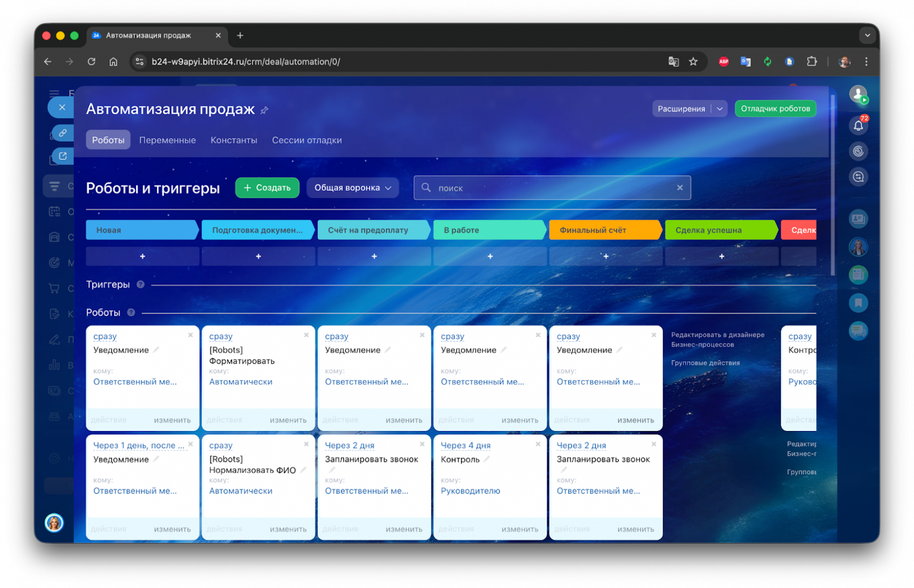914x588 pixels.
Task: Select the Финальный счёт stage
Action: (606, 230)
